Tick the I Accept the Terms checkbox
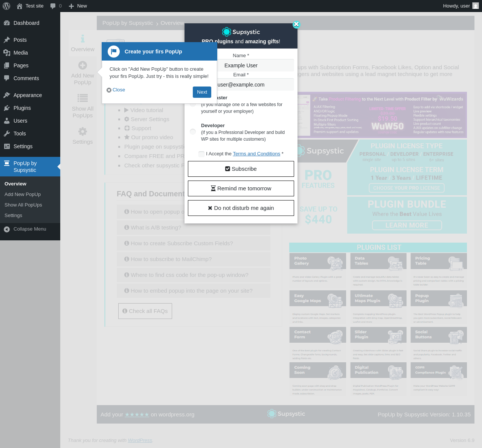The image size is (482, 448). point(201,154)
